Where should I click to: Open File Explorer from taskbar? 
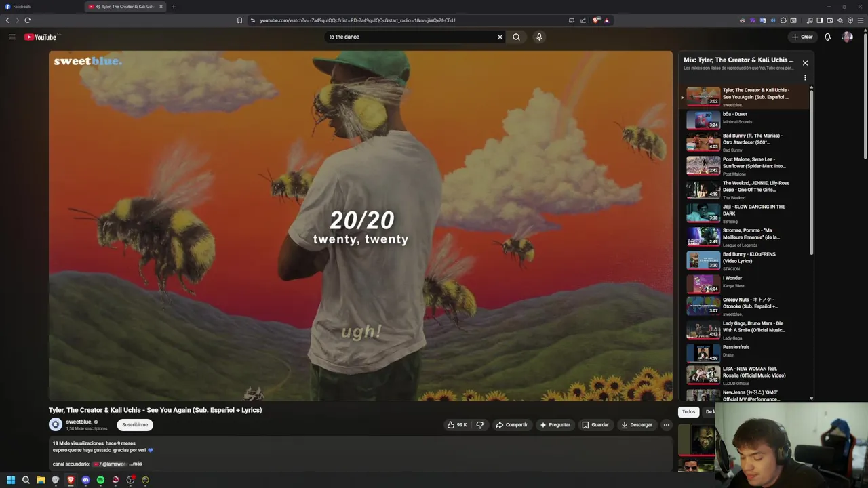pyautogui.click(x=41, y=480)
